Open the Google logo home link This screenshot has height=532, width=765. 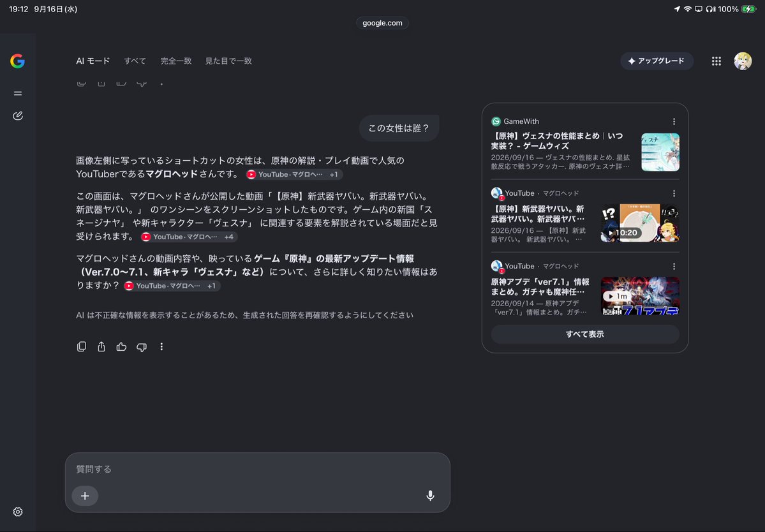click(18, 61)
